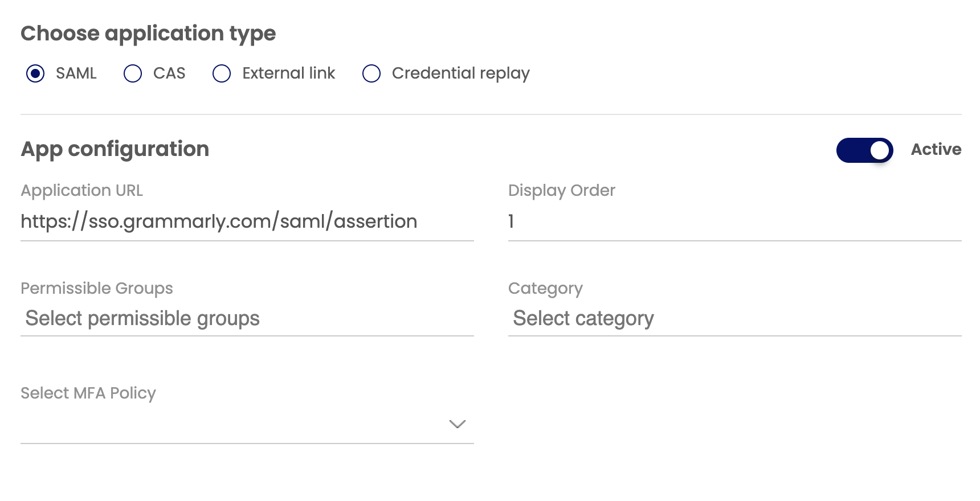Click the sso.grammarly.com URL text

(x=219, y=221)
